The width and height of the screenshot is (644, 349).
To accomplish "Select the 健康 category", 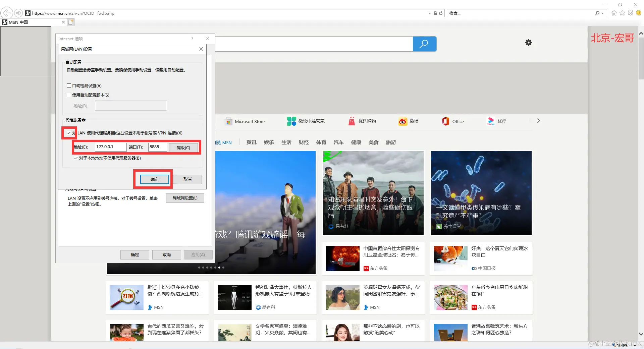I will tap(356, 142).
